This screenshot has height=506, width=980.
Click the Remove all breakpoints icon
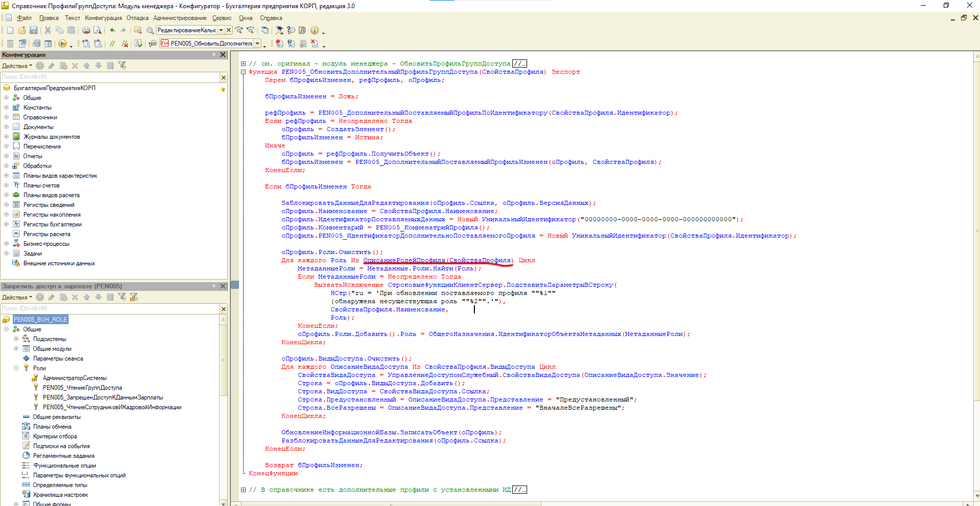315,44
